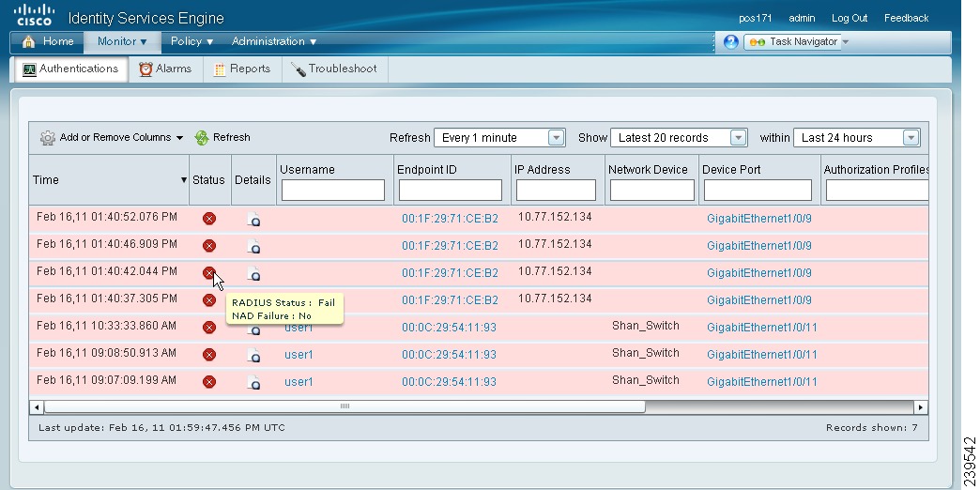This screenshot has height=490, width=980.
Task: Expand the Task Navigator dropdown
Action: (846, 42)
